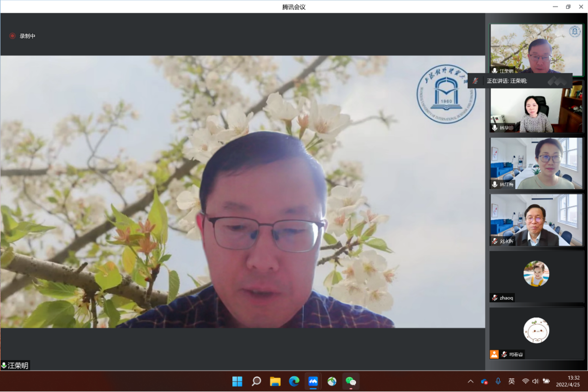The image size is (588, 392).
Task: Click the 录制中 recording indicator
Action: [x=23, y=36]
